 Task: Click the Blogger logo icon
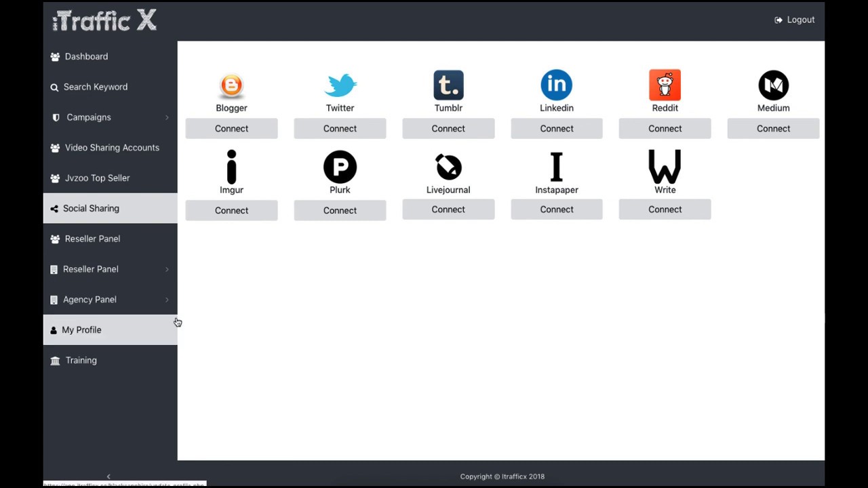(231, 85)
